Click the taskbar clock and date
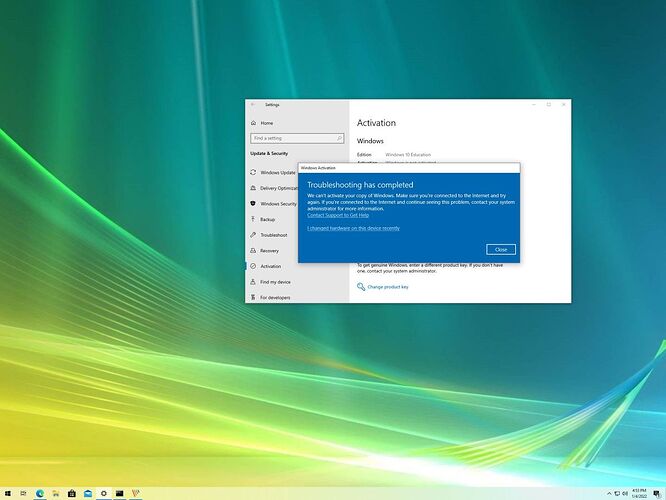 click(x=639, y=493)
